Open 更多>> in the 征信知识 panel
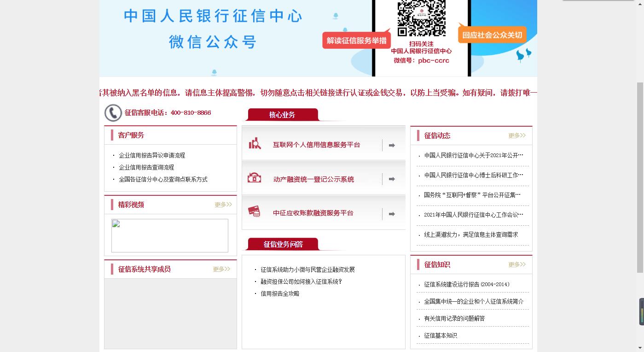 click(x=517, y=264)
